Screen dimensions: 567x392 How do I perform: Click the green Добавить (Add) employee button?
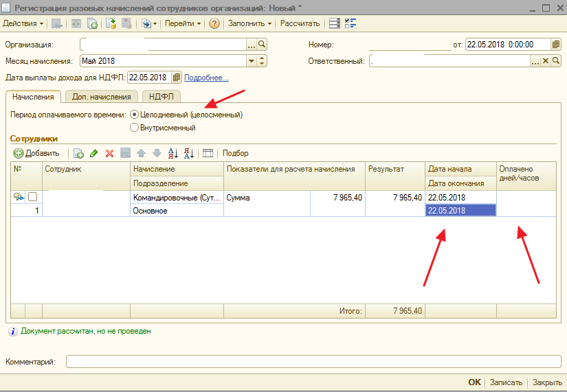[x=36, y=153]
